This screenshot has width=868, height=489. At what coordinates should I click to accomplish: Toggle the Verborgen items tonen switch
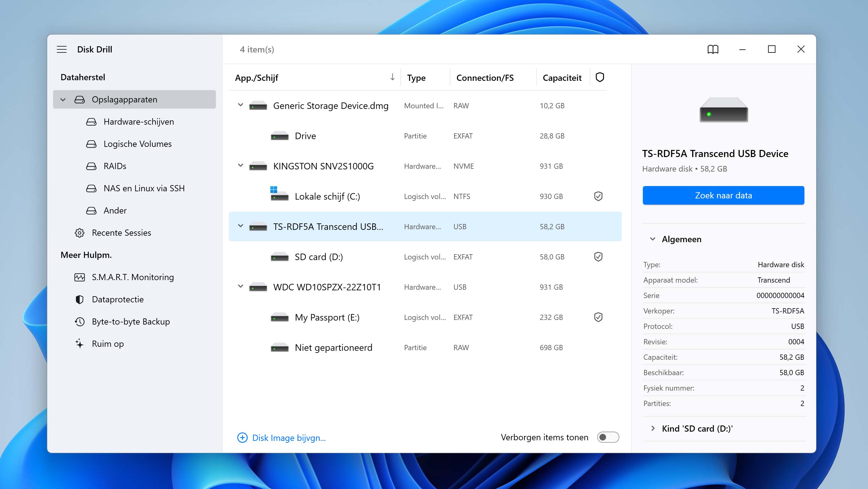pos(608,437)
